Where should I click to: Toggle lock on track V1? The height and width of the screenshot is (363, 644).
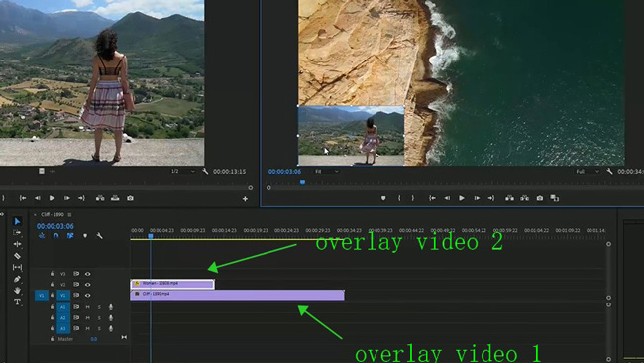pyautogui.click(x=53, y=295)
